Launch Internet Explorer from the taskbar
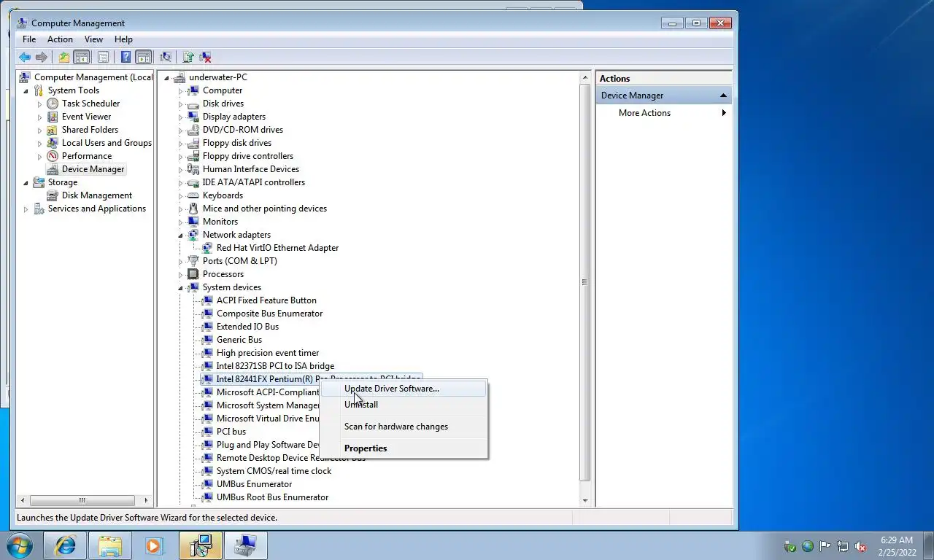The height and width of the screenshot is (560, 934). 66,545
